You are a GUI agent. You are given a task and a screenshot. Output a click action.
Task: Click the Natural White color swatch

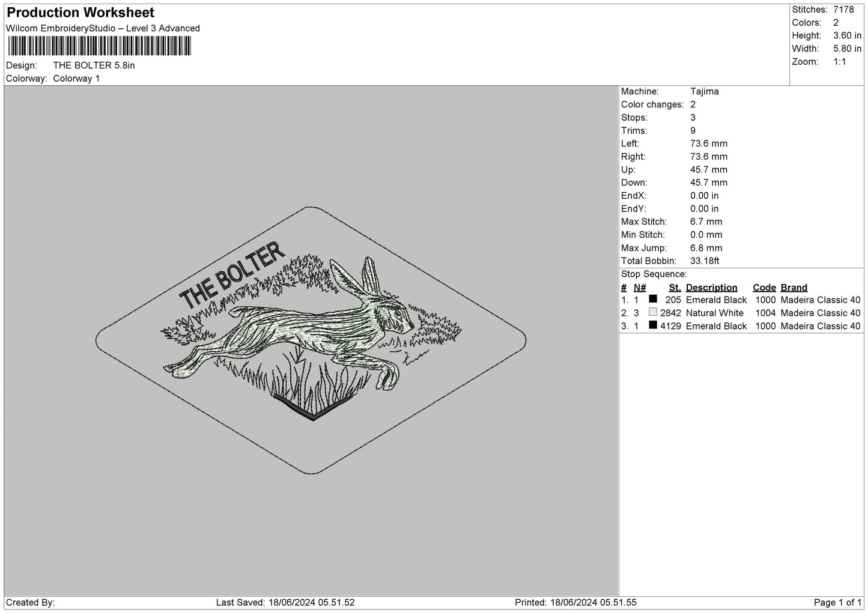653,312
